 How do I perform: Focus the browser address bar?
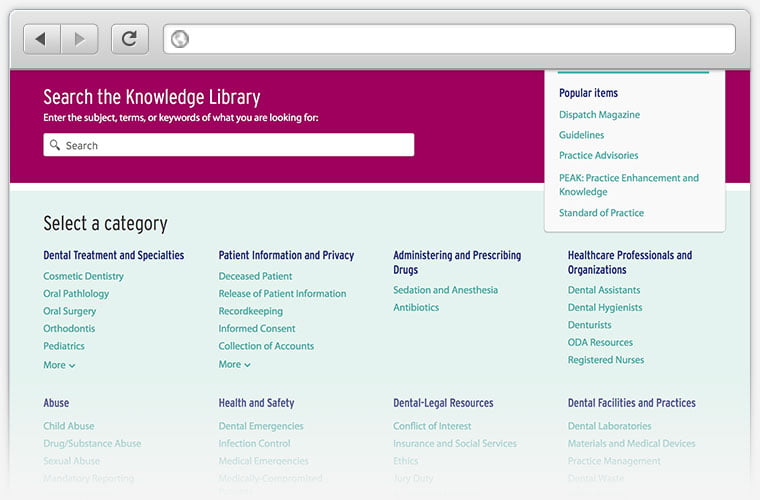(x=449, y=39)
